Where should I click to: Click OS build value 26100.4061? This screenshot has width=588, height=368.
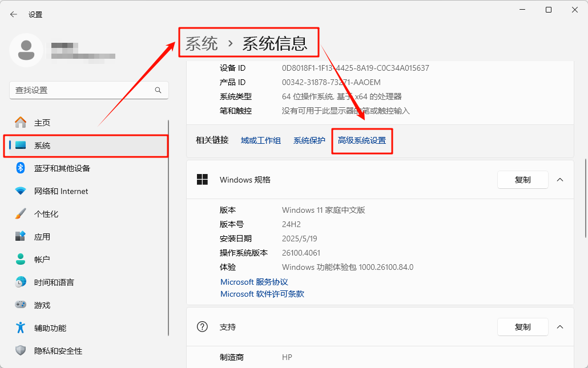[x=301, y=253]
